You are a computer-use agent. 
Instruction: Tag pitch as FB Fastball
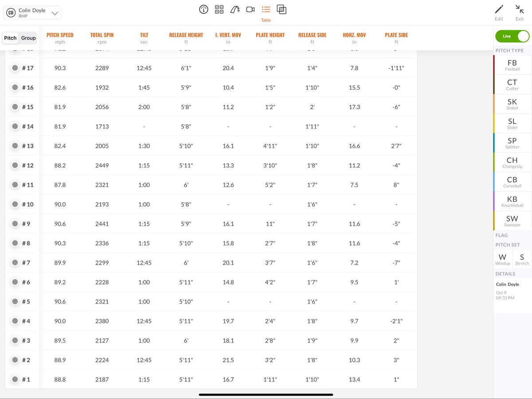[512, 65]
